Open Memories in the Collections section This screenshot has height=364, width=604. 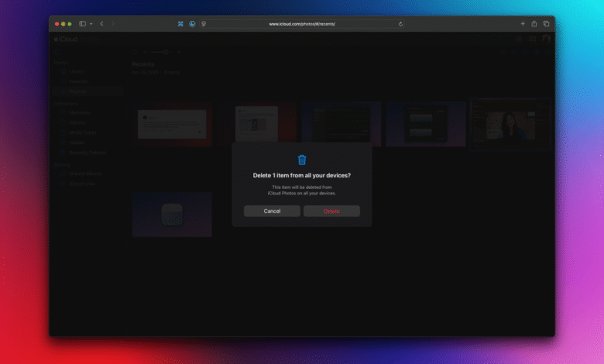80,112
